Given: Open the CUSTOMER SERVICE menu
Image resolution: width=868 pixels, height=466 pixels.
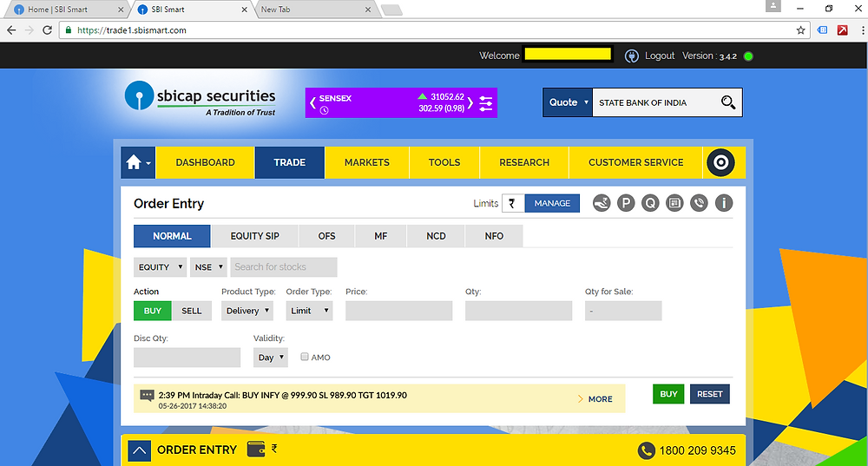Looking at the screenshot, I should tap(636, 163).
